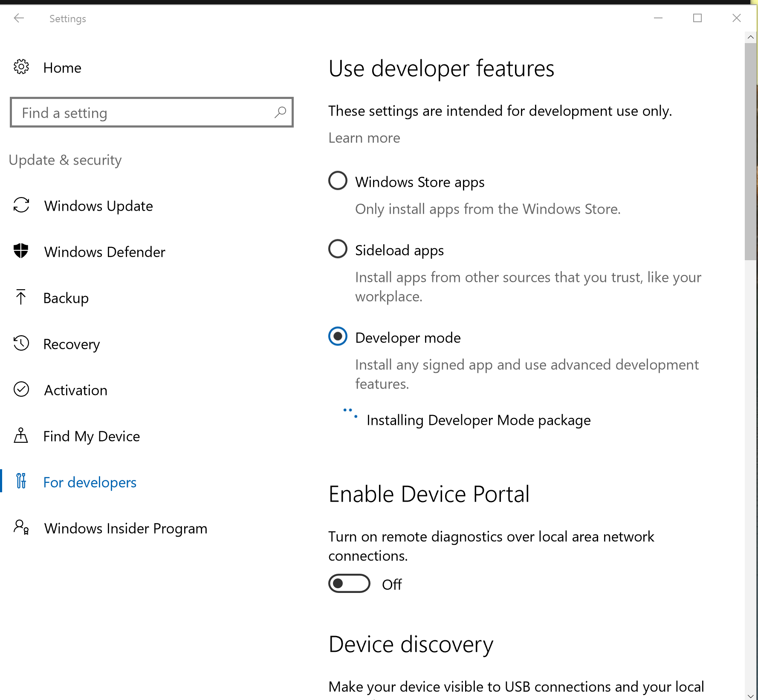Click the Developer mode option label
758x700 pixels.
408,338
